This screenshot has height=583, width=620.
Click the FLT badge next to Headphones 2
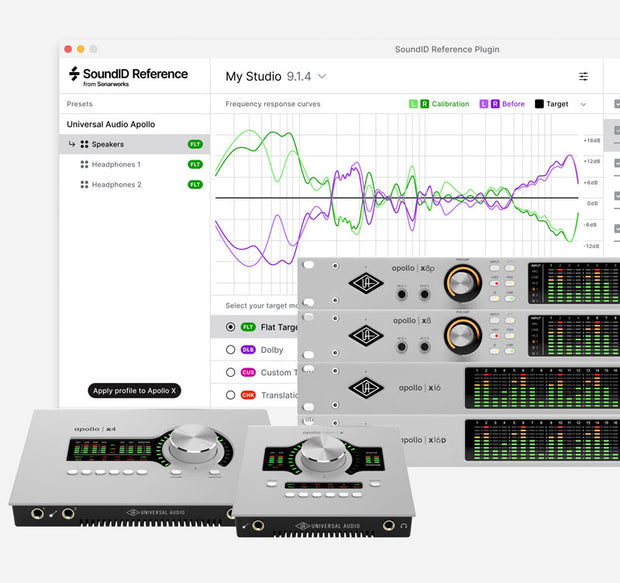click(x=195, y=184)
